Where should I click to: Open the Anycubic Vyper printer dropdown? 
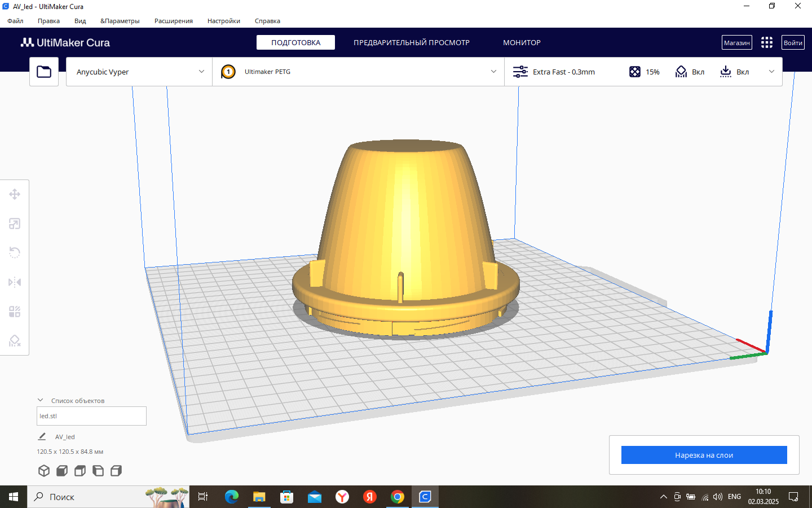point(138,72)
